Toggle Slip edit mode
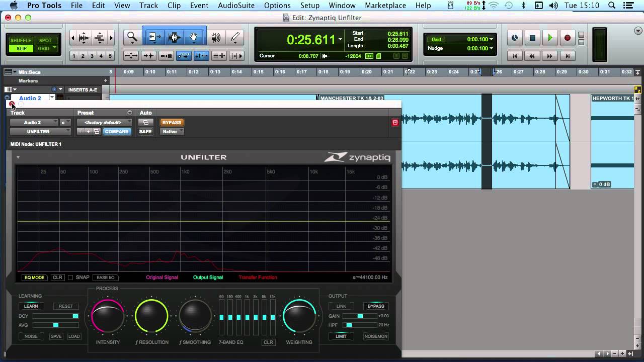The height and width of the screenshot is (362, 644). point(21,48)
